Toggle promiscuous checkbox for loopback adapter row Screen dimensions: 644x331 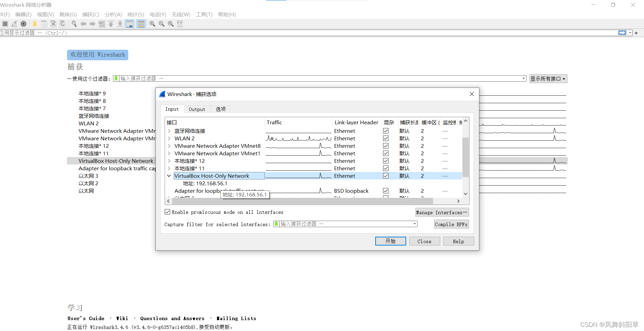coord(386,191)
